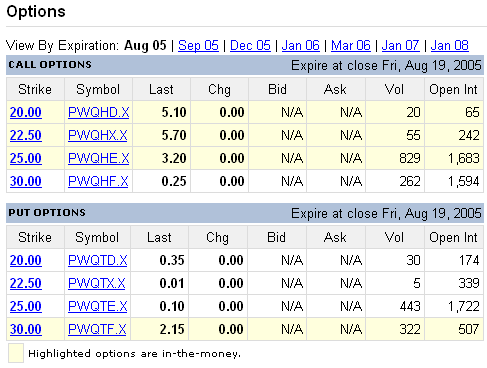View Mar 06 expiration options
Screen dimensions: 487x368
[x=351, y=45]
